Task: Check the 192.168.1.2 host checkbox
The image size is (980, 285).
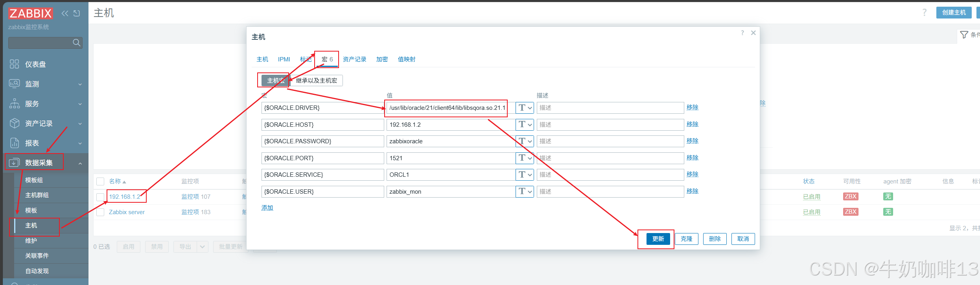Action: coord(100,197)
